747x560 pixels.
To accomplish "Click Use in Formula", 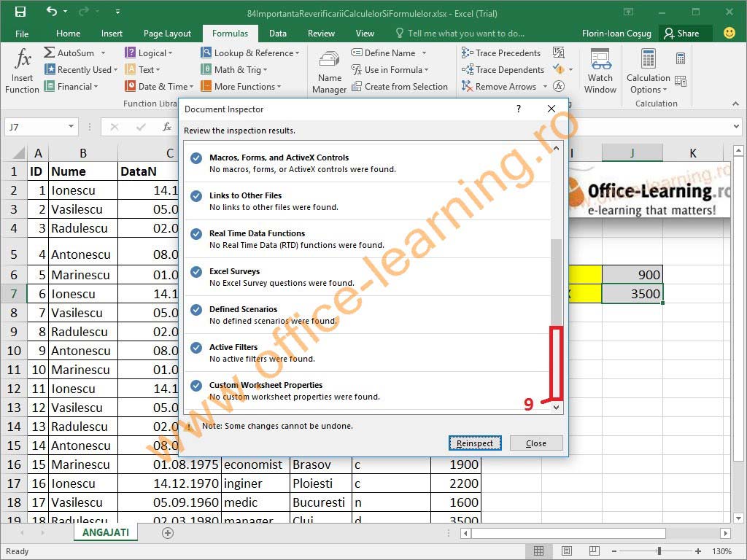I will [x=390, y=69].
